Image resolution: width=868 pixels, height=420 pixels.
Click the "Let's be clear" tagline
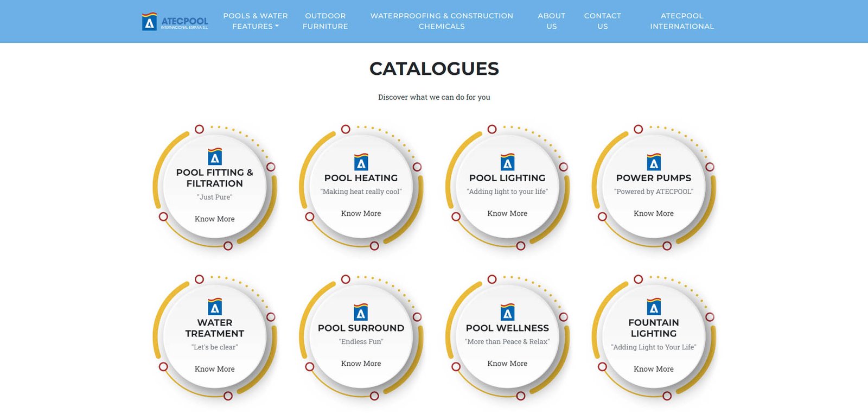(215, 347)
